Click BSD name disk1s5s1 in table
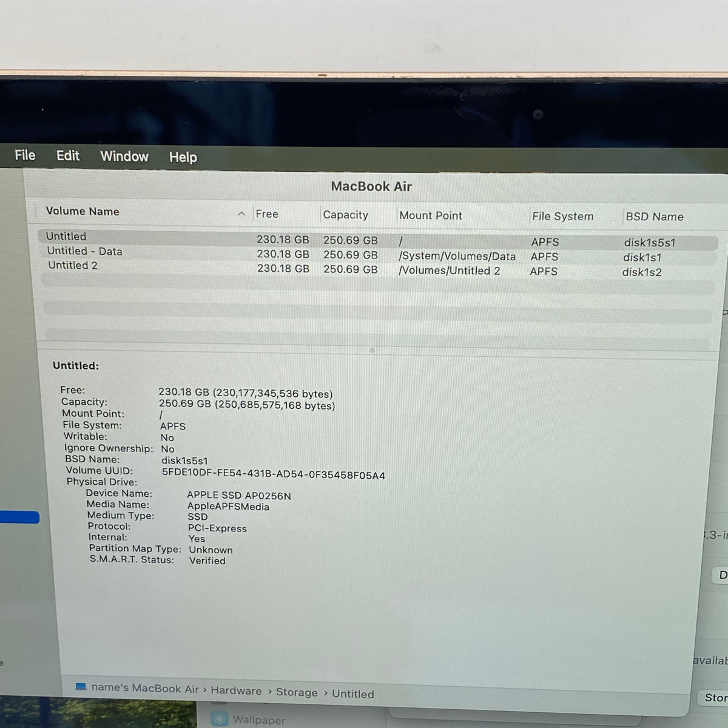The image size is (728, 728). 649,243
